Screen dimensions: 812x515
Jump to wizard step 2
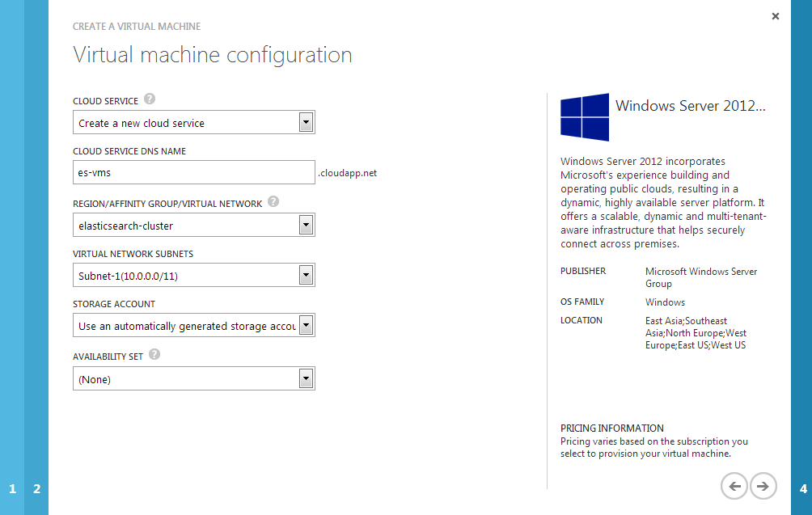point(36,488)
